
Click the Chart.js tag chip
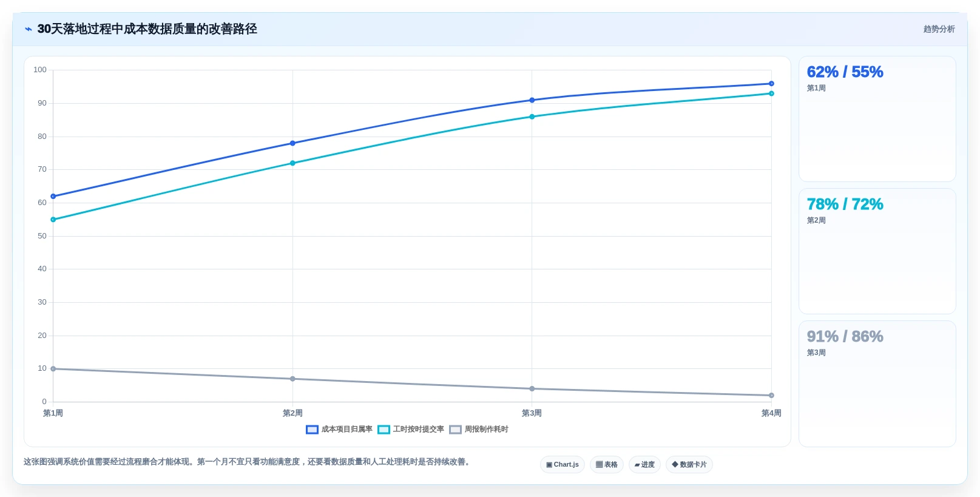pyautogui.click(x=563, y=464)
